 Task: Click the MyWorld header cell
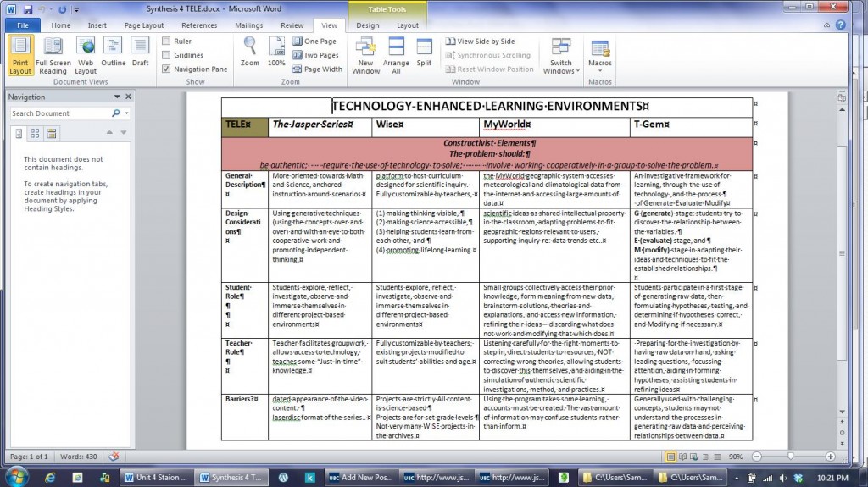click(554, 126)
